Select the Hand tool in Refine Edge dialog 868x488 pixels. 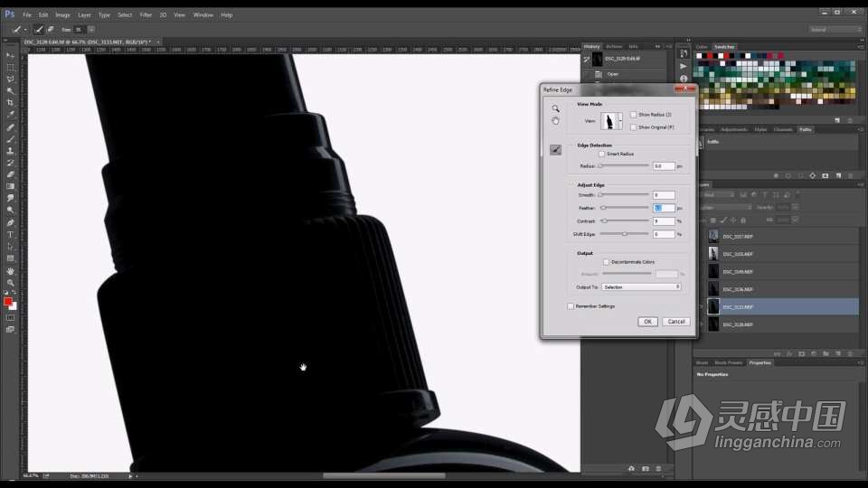click(555, 120)
